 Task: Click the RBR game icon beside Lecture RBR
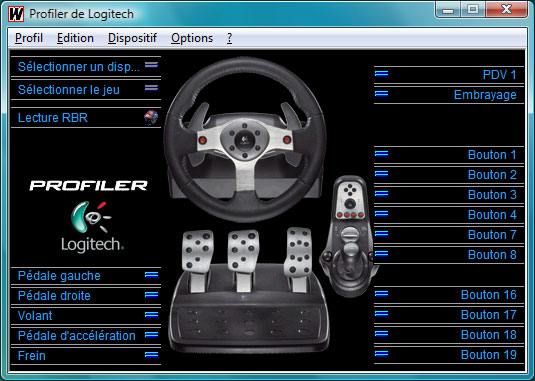tap(151, 117)
